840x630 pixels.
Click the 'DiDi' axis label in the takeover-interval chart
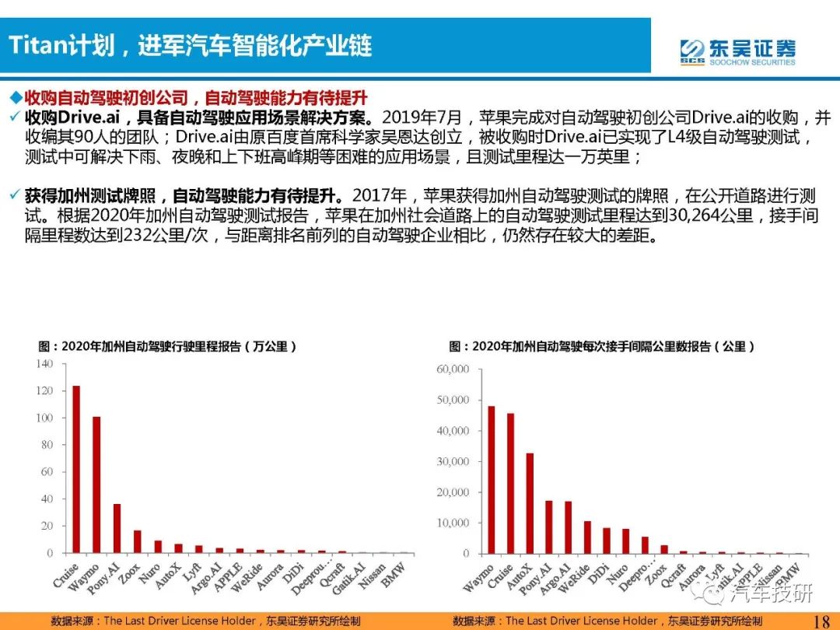pyautogui.click(x=600, y=572)
